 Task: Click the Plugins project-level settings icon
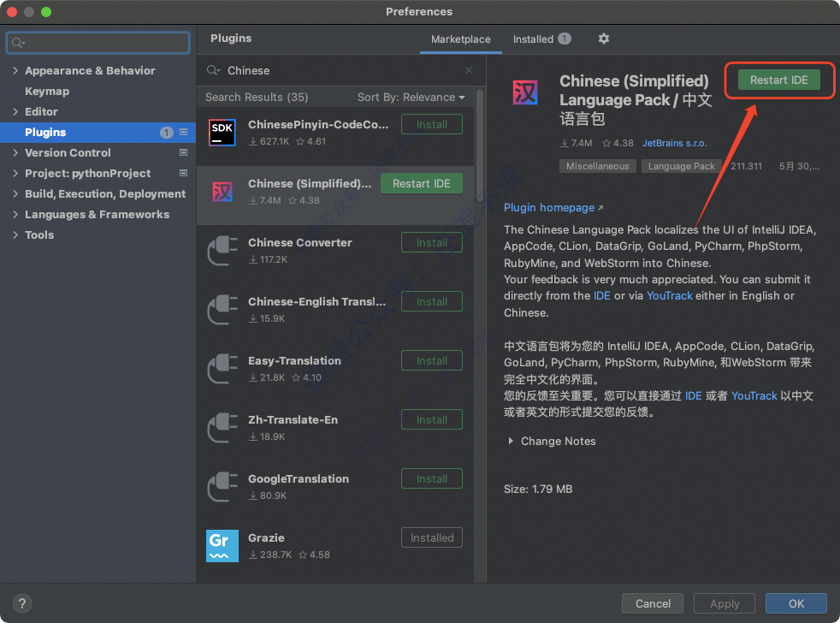pos(183,132)
